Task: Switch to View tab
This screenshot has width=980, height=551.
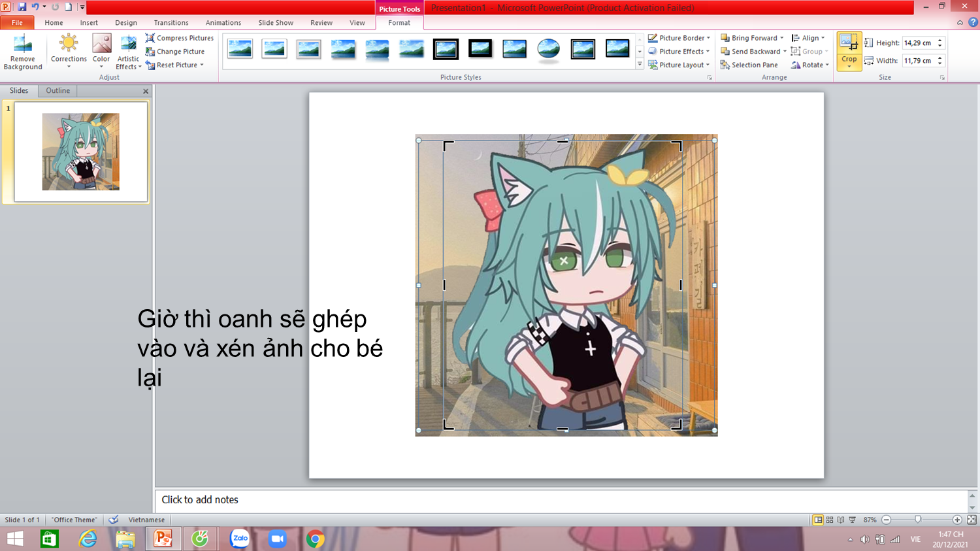Action: click(x=357, y=23)
